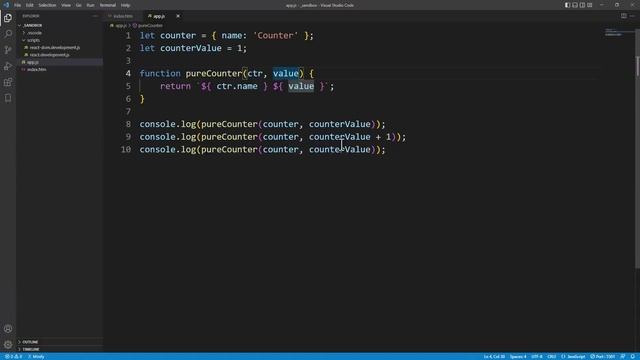The width and height of the screenshot is (640, 360).
Task: Click JavaScript language mode selector
Action: [x=573, y=357]
